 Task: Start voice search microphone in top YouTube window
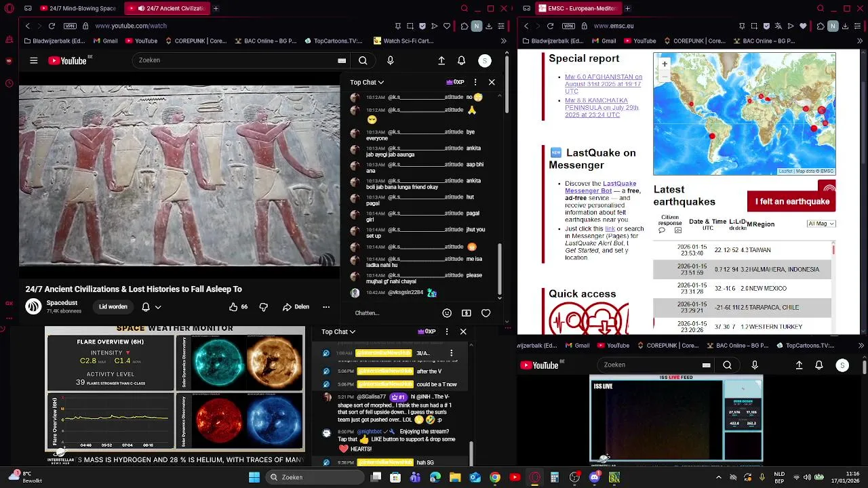tap(390, 60)
